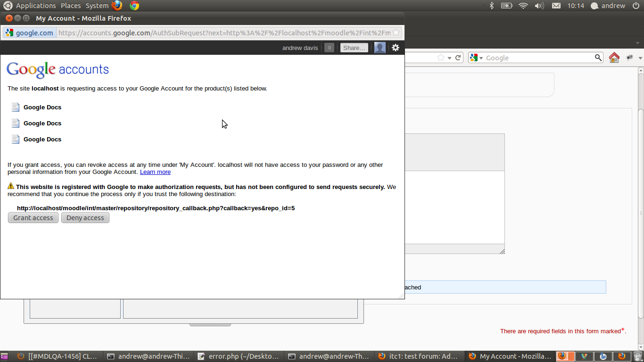The width and height of the screenshot is (644, 362).
Task: Click the Google favicon in the popup address bar
Action: pos(9,33)
